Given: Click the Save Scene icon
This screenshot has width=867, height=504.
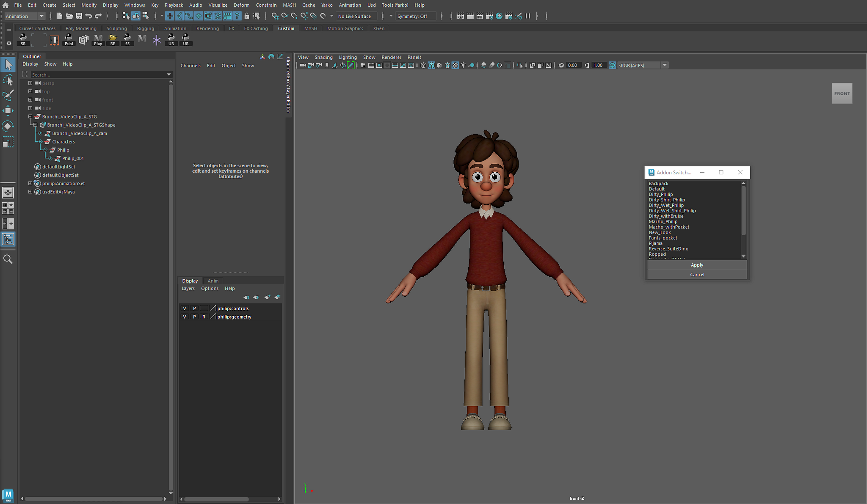Looking at the screenshot, I should click(79, 16).
